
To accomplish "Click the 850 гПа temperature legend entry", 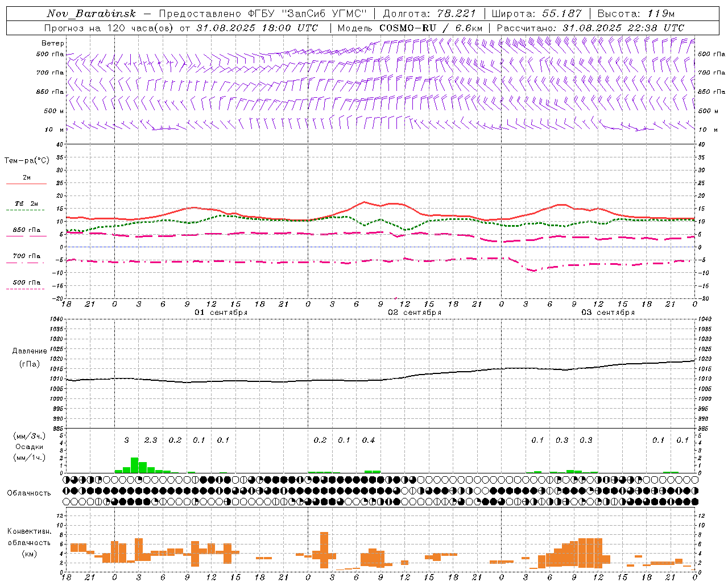I will (x=27, y=230).
